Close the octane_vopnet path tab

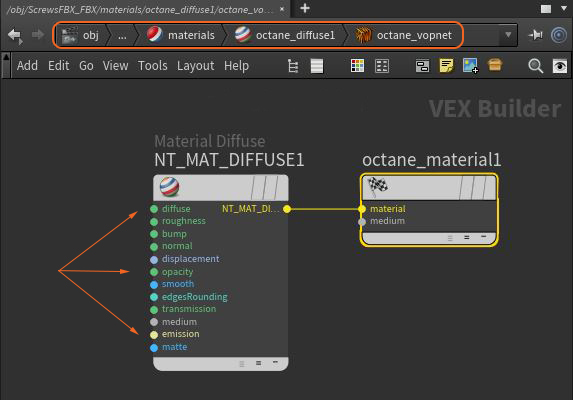click(282, 9)
